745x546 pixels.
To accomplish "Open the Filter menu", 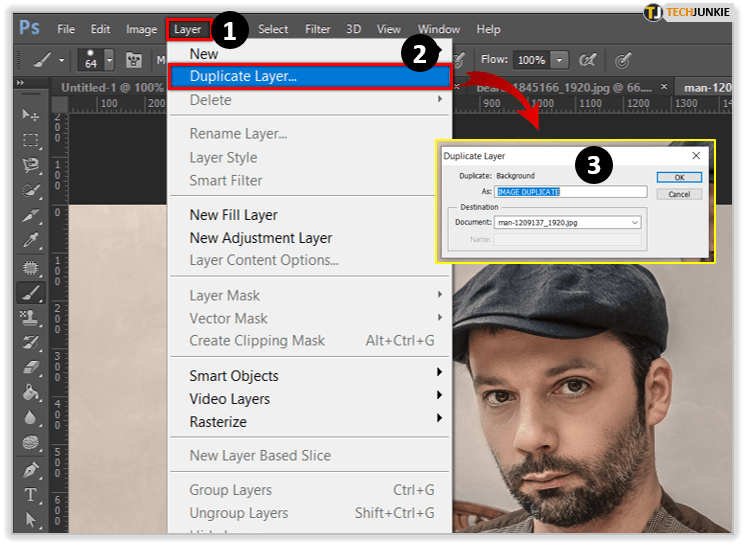I will coord(318,29).
